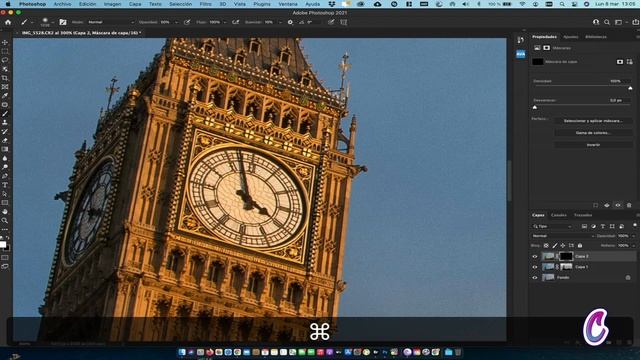This screenshot has width=640, height=360.
Task: Toggle airbrush-style build-up in options bar
Action: point(236,22)
